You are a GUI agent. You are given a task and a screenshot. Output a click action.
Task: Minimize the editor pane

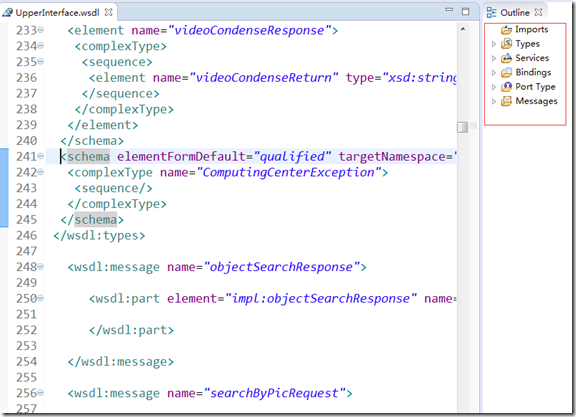point(449,10)
